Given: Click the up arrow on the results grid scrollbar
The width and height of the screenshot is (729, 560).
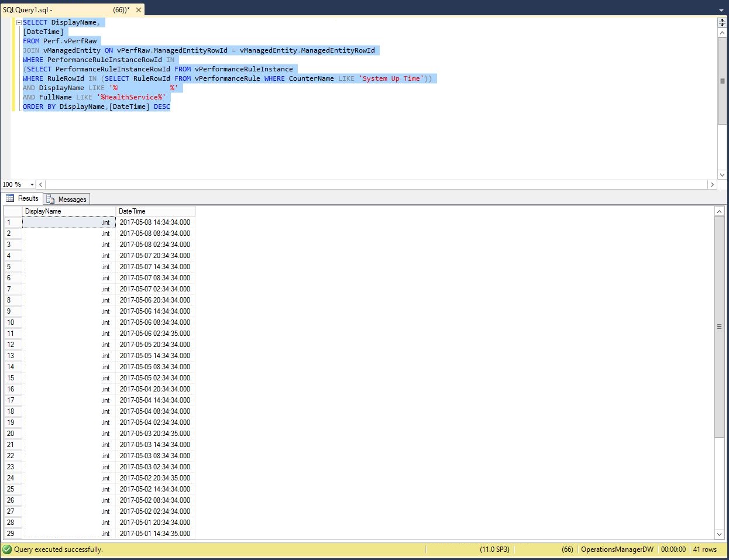Looking at the screenshot, I should tap(719, 211).
